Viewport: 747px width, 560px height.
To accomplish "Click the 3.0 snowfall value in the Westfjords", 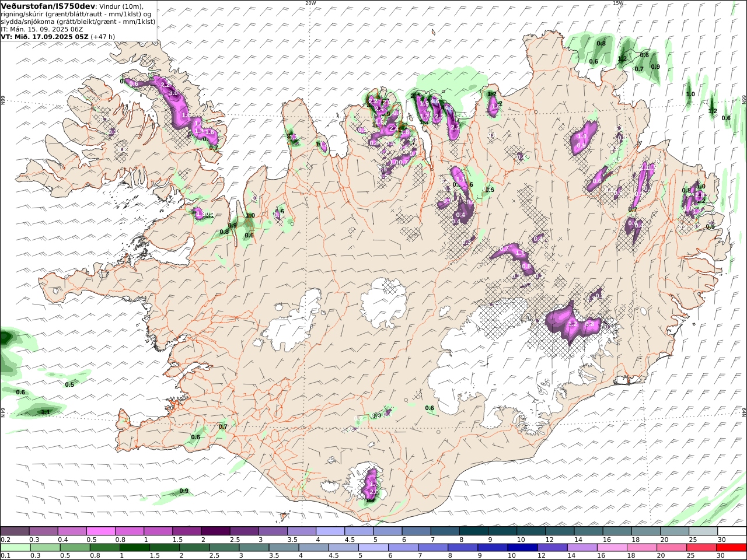I will pyautogui.click(x=173, y=93).
